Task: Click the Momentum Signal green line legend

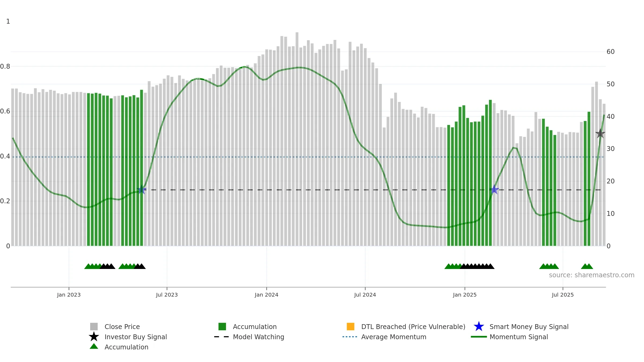Action: tap(479, 337)
